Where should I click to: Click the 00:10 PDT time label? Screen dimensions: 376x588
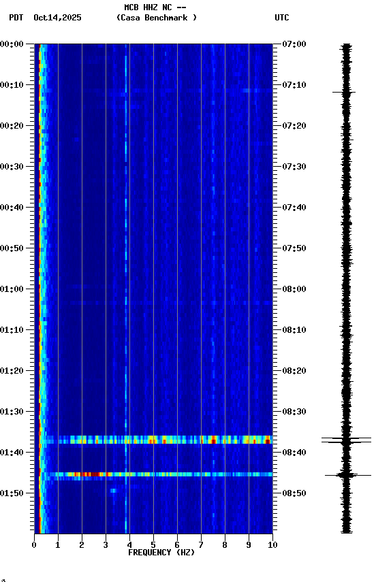pyautogui.click(x=12, y=85)
